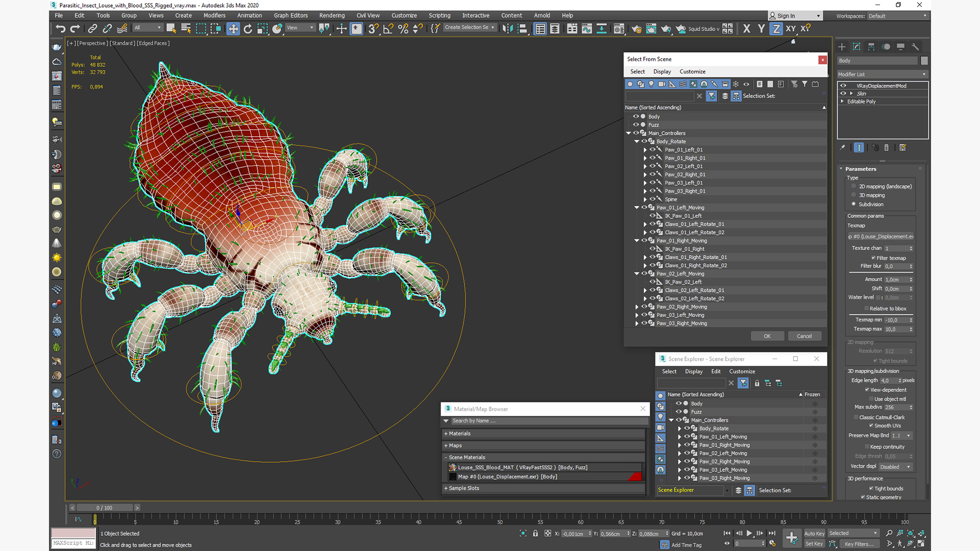The width and height of the screenshot is (980, 551).
Task: Select the Link tool icon
Action: 92,29
